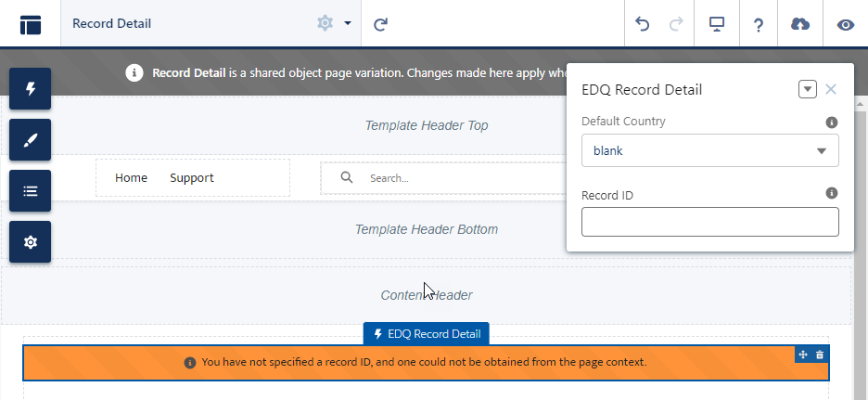Screen dimensions: 868x400
Task: Undo the last change
Action: click(642, 24)
